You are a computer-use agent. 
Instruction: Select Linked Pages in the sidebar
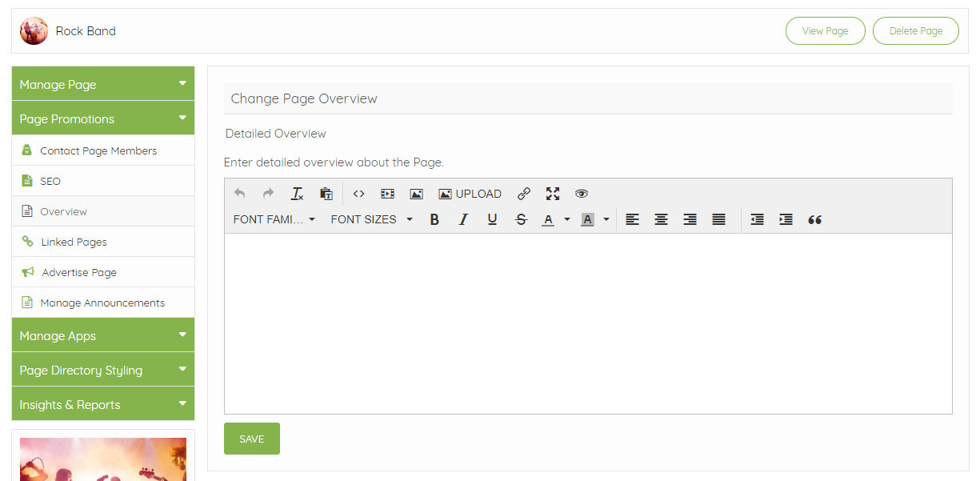[74, 242]
